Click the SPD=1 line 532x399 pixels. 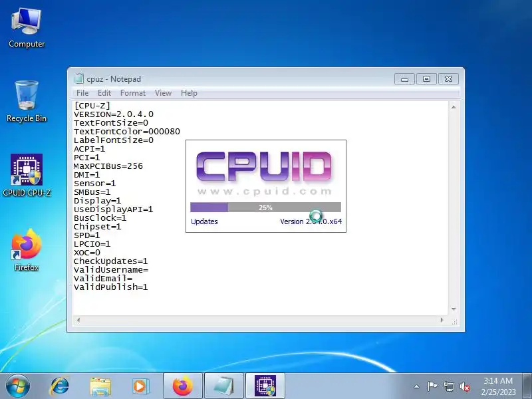click(87, 235)
